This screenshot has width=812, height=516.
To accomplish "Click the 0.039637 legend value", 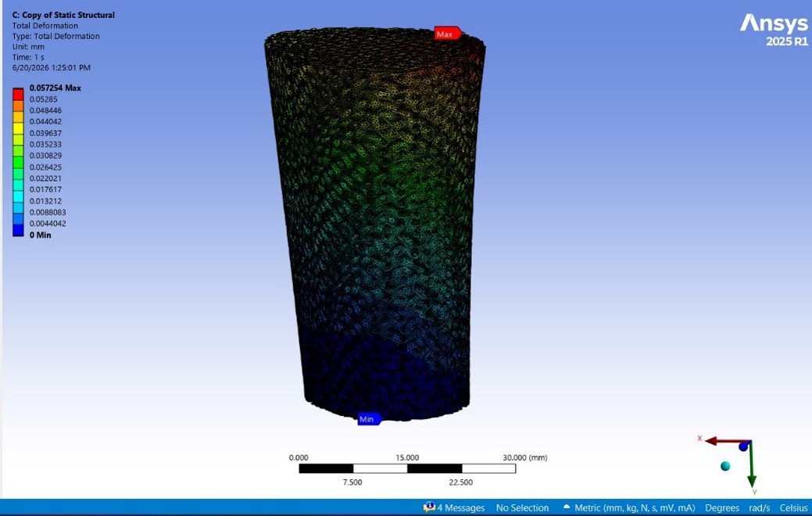I will coord(45,133).
